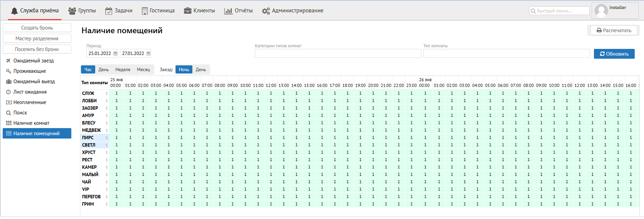Click Обновить button
Image resolution: width=644 pixels, height=219 pixels.
coord(614,54)
